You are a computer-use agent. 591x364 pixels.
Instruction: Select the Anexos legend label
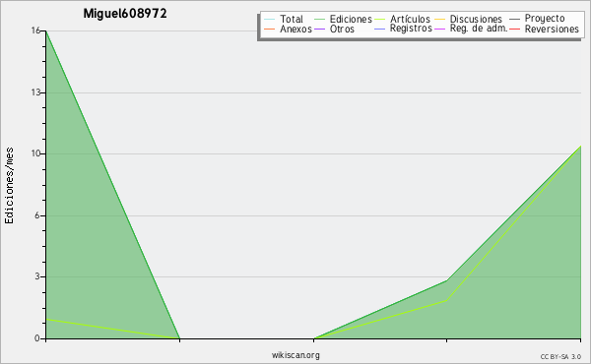click(x=295, y=29)
